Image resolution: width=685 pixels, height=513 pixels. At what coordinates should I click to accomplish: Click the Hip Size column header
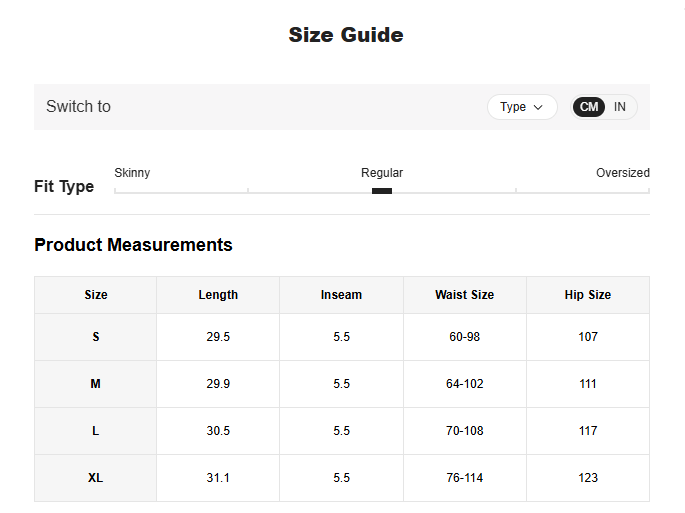pyautogui.click(x=588, y=295)
